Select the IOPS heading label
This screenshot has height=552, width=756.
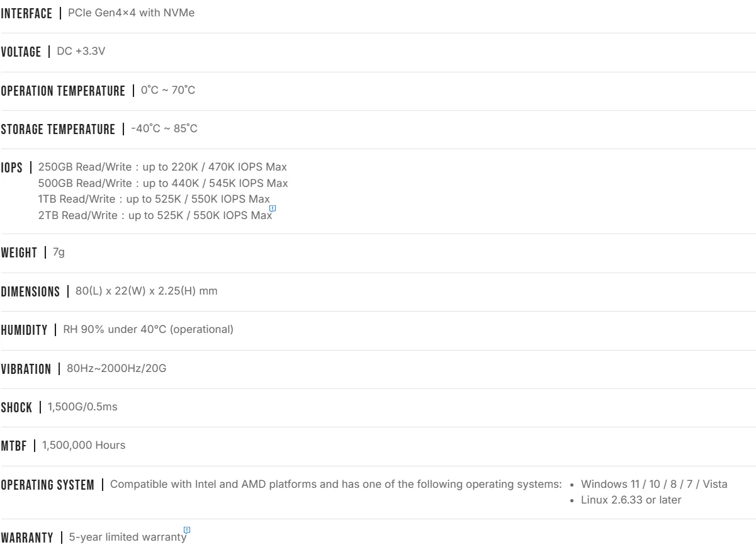point(11,169)
